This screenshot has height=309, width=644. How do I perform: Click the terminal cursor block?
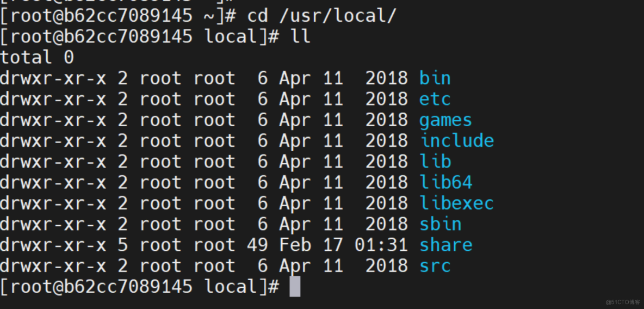pos(295,286)
